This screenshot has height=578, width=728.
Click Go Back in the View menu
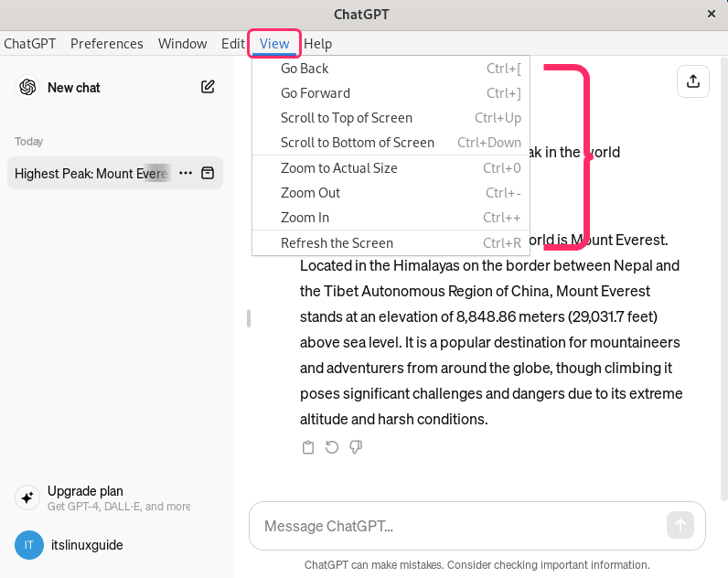pyautogui.click(x=305, y=69)
